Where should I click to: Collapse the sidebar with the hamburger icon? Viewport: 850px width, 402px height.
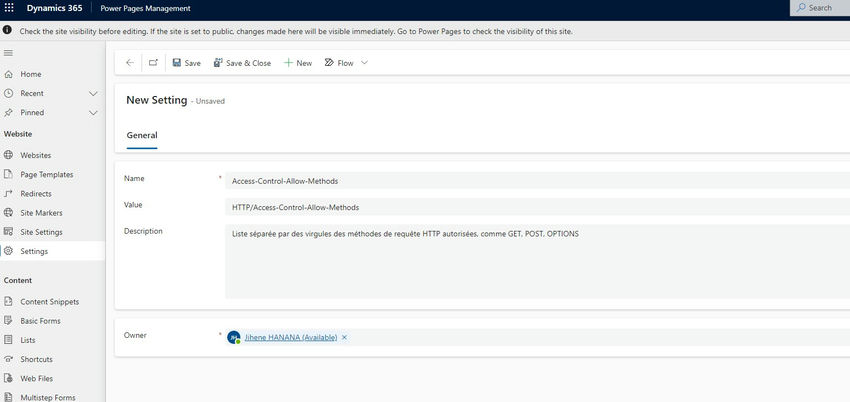pos(8,53)
